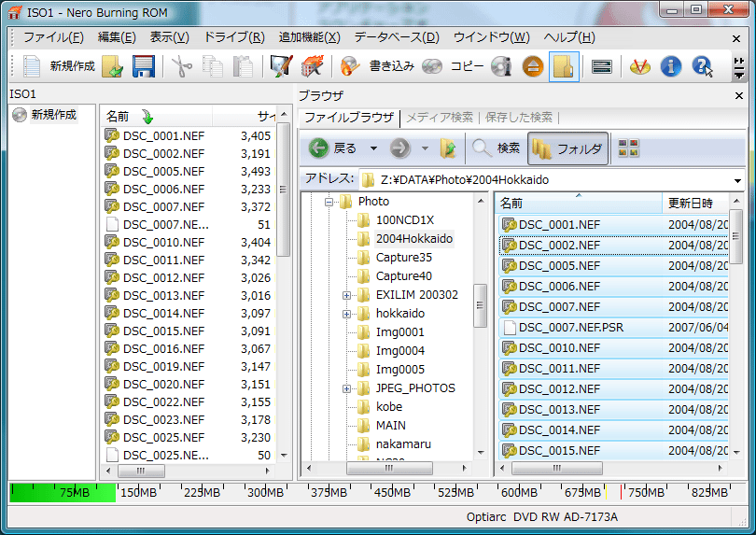Select the kobe folder
The image size is (756, 535).
point(388,407)
